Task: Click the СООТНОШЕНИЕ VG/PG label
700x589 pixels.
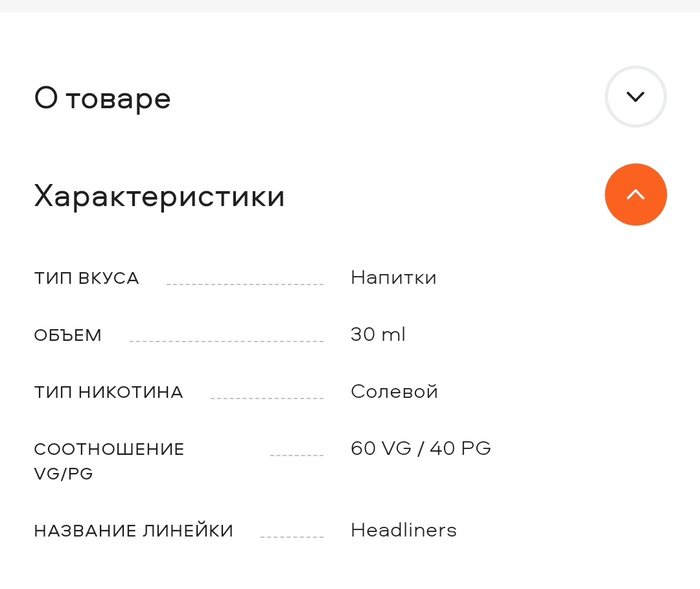Action: click(x=109, y=461)
